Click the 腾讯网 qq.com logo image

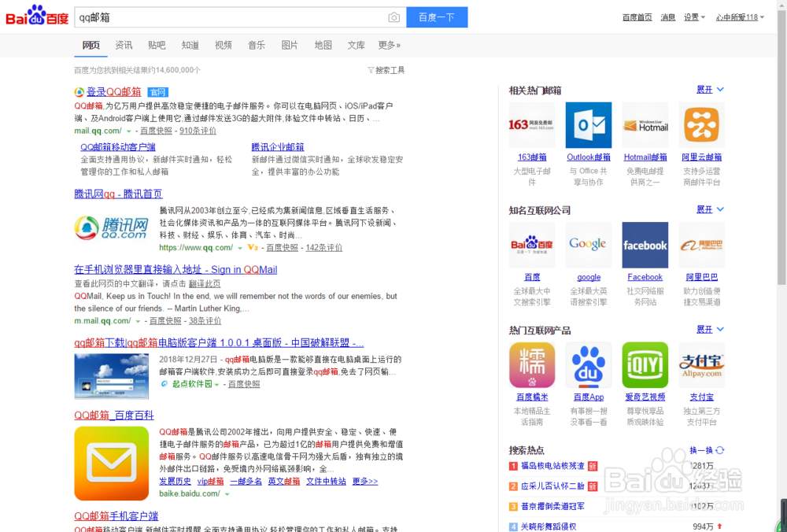coord(112,228)
